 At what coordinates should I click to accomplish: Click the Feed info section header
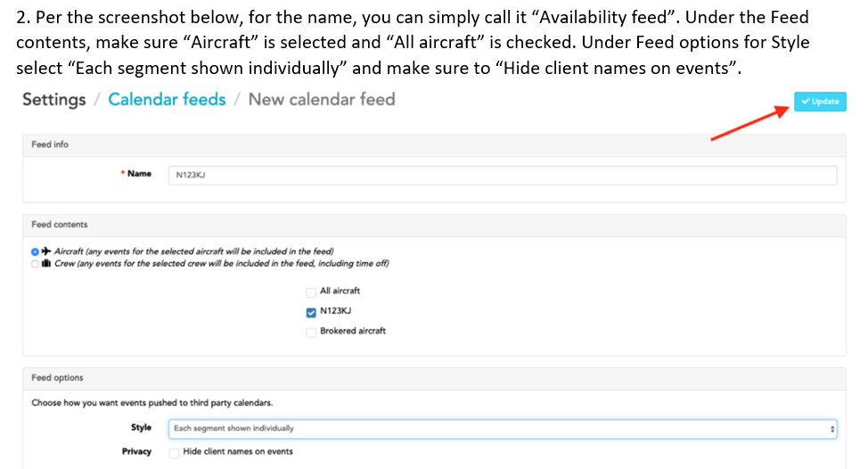(x=50, y=144)
